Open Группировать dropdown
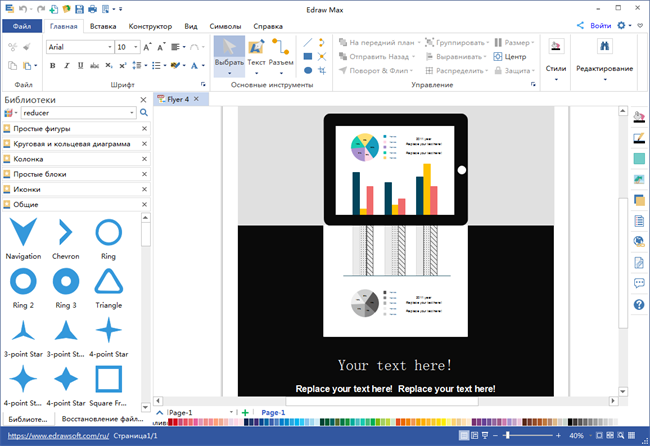 tap(488, 43)
